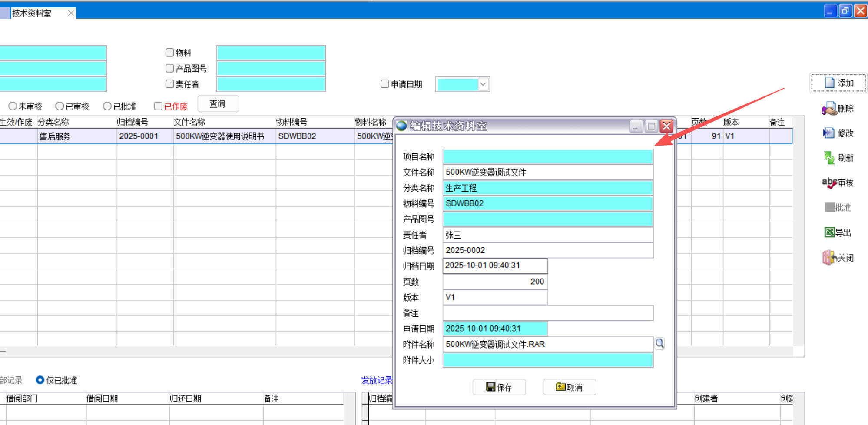Click the 导出 (Export) Excel icon
The width and height of the screenshot is (868, 425).
pyautogui.click(x=829, y=232)
